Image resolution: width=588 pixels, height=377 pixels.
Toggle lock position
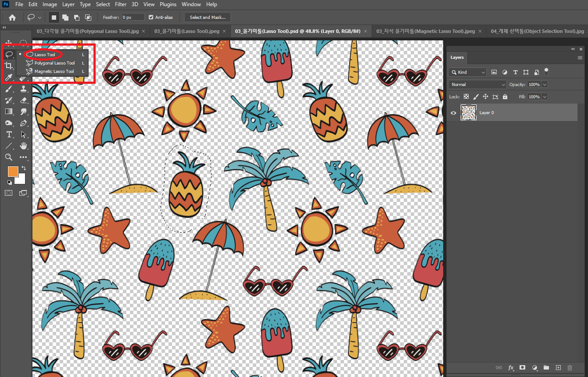[x=486, y=97]
